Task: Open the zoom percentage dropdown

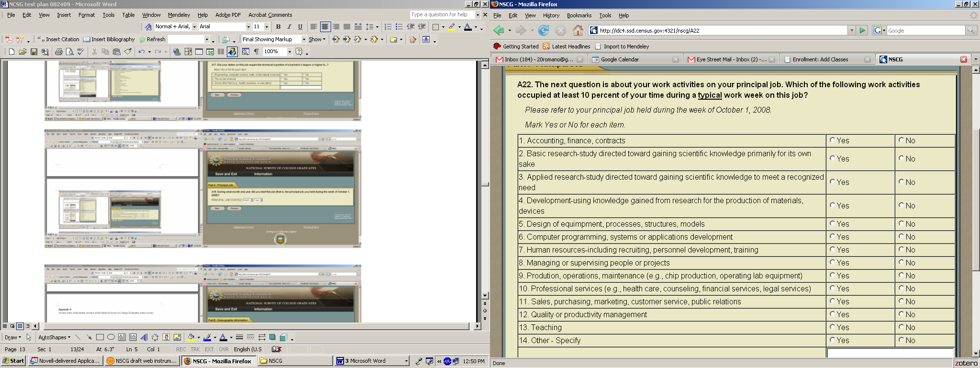Action: tap(290, 52)
